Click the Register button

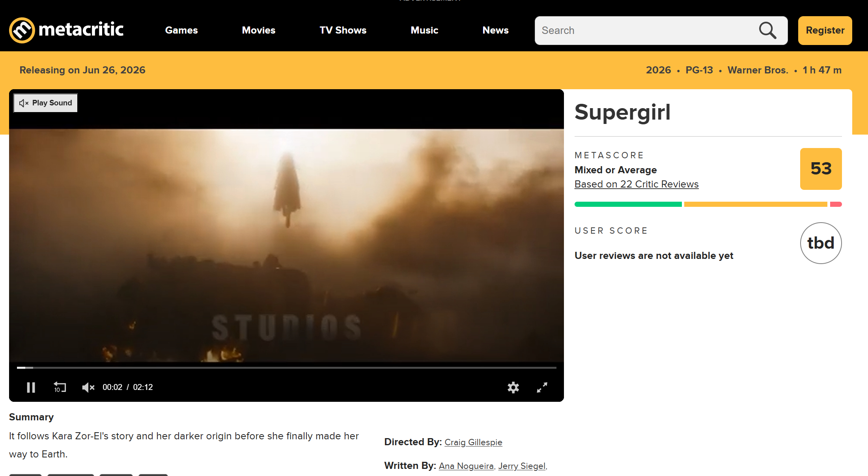[x=825, y=30]
